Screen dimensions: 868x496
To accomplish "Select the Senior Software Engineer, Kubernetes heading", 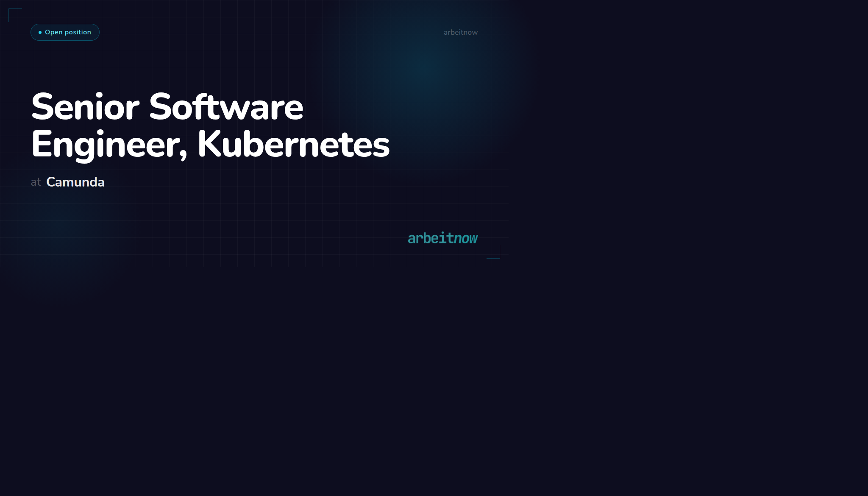I will (x=210, y=125).
